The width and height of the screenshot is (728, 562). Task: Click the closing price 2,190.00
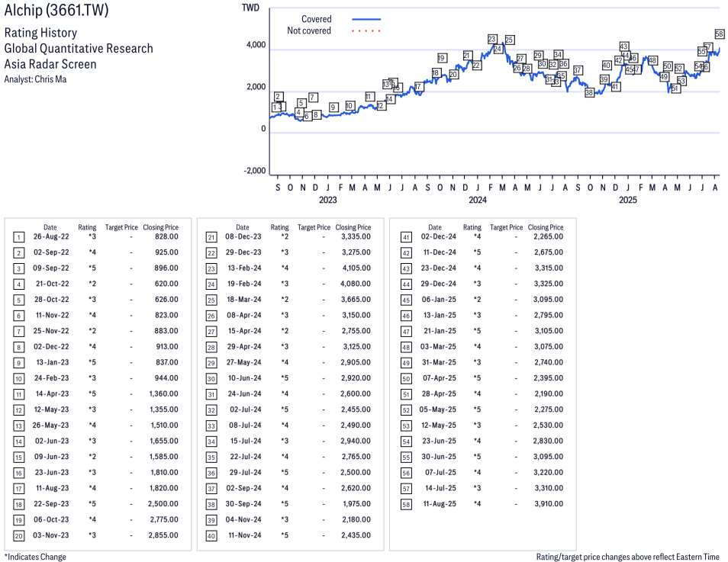click(x=549, y=394)
